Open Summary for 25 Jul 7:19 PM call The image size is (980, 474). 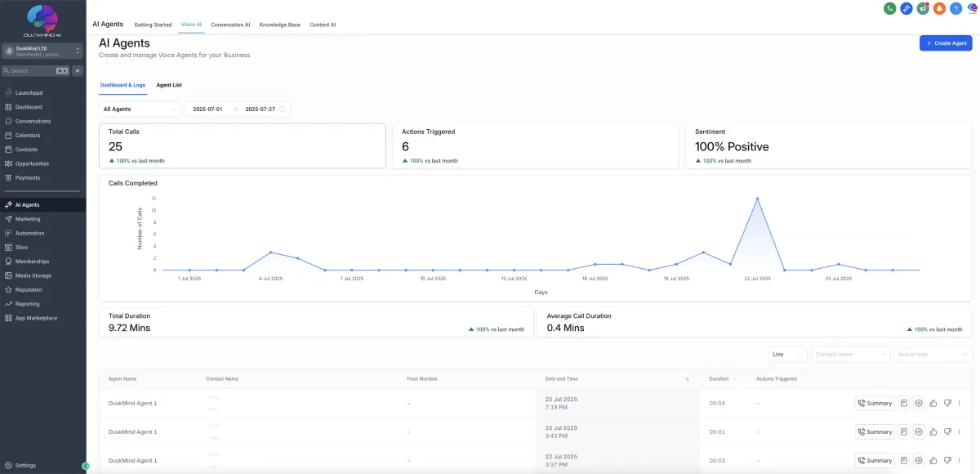coord(875,403)
